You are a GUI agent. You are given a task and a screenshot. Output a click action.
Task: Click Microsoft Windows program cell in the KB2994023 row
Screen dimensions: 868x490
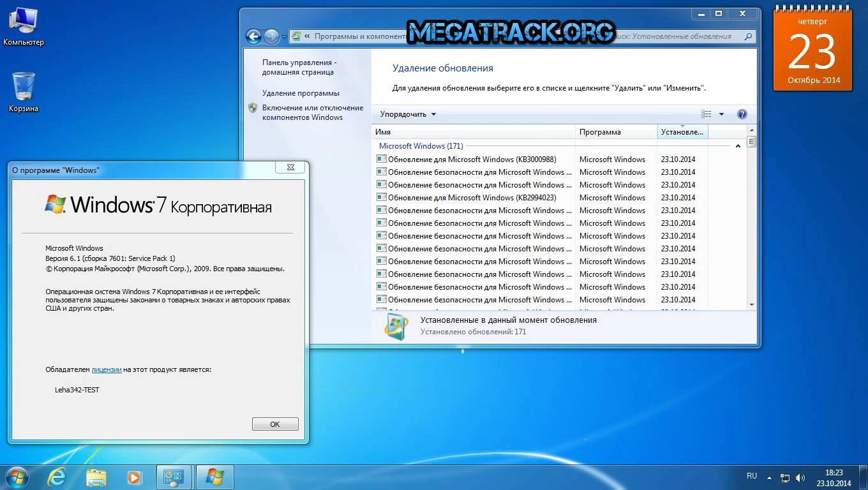612,197
